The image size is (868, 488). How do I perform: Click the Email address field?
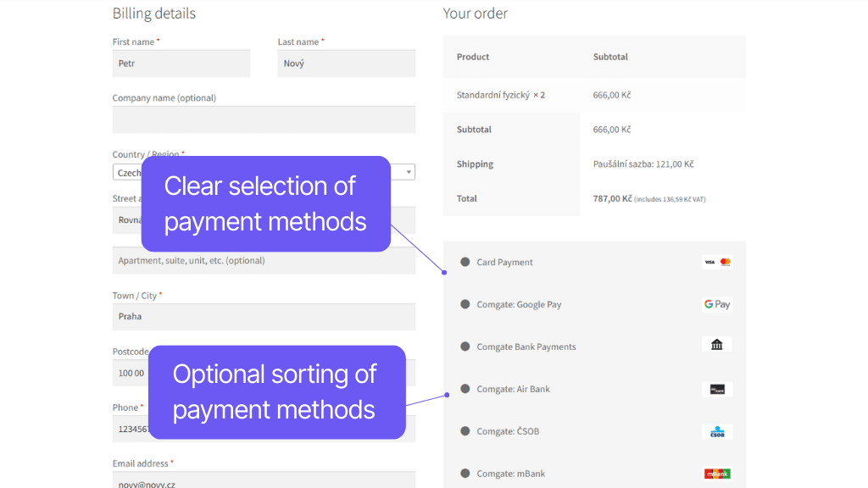(263, 480)
